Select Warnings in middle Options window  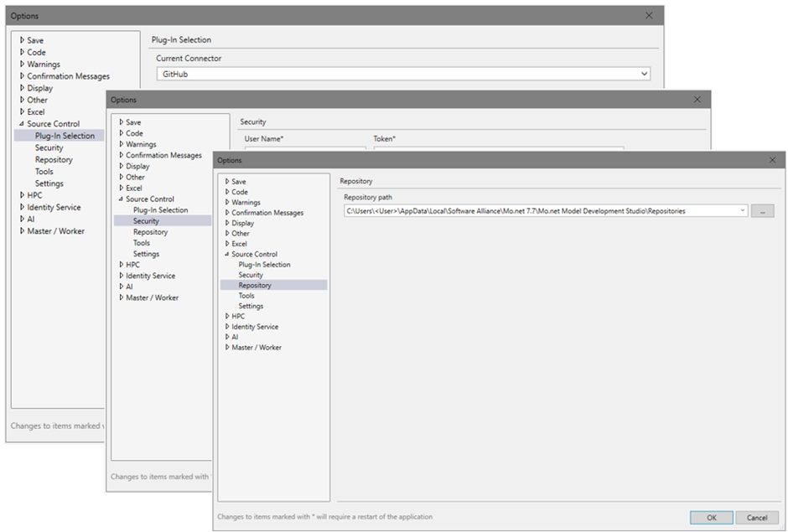coord(141,144)
